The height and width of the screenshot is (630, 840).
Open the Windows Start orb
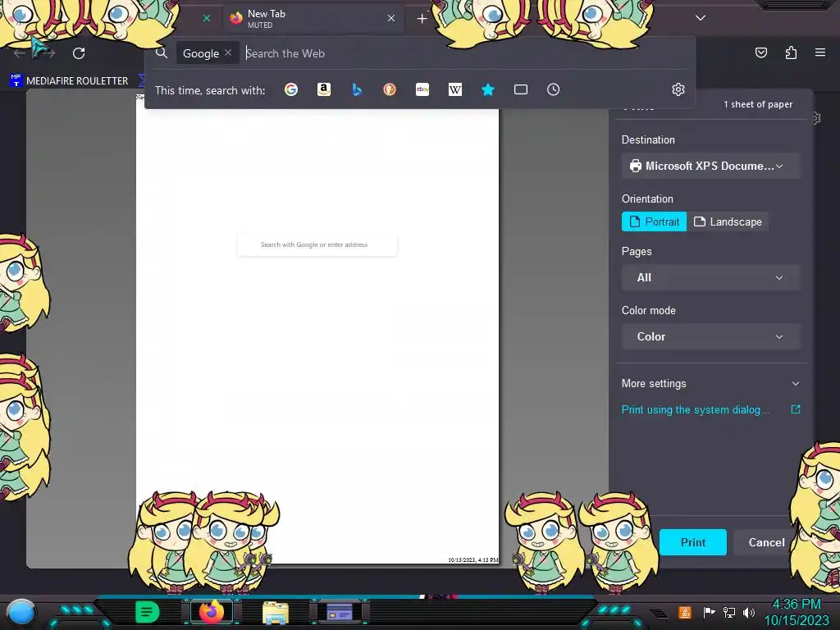[21, 612]
